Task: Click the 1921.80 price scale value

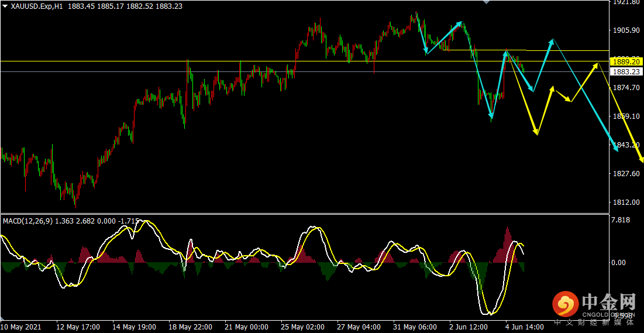Action: (x=626, y=3)
